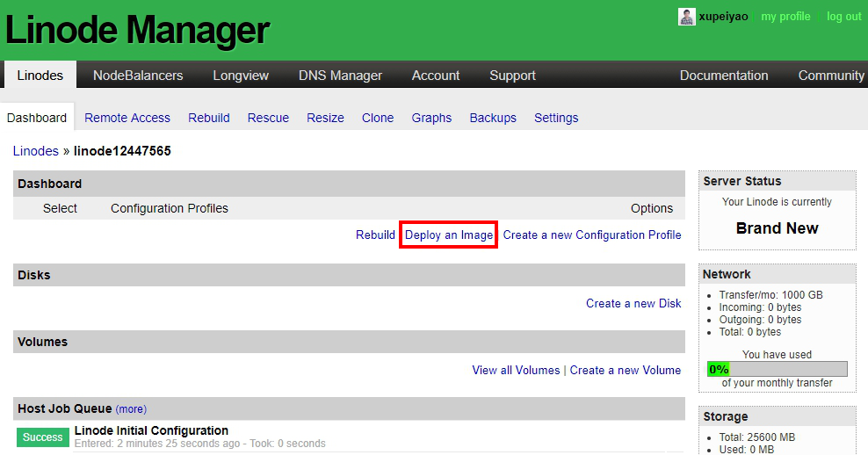Click the green Success status badge
868x455 pixels.
[43, 437]
